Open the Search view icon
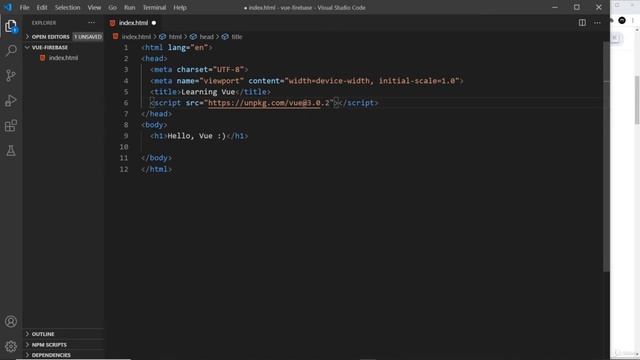The image size is (640, 360). pyautogui.click(x=11, y=51)
